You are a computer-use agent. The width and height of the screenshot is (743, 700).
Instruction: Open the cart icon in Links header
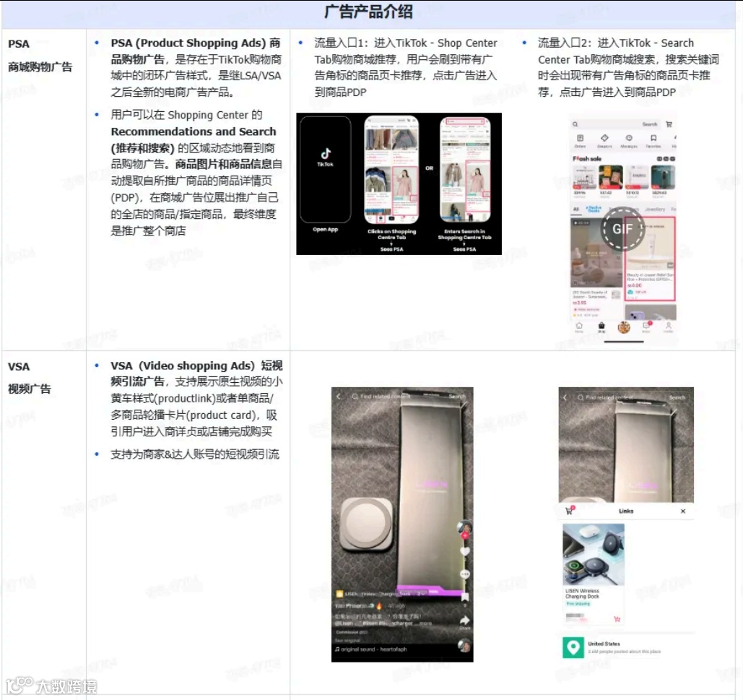pos(570,511)
